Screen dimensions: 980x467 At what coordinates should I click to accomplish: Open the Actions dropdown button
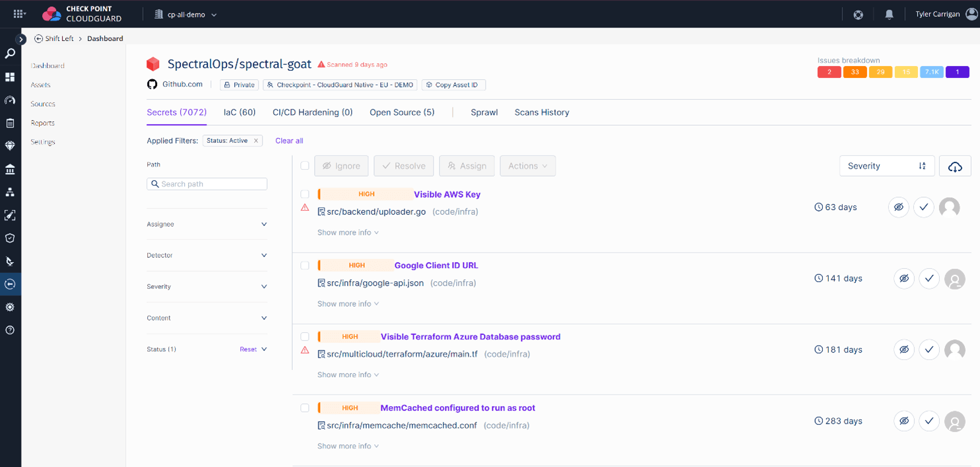527,166
